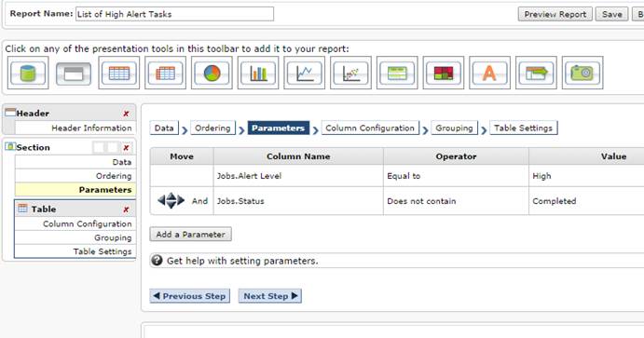The height and width of the screenshot is (338, 644).
Task: Go back with Previous Step
Action: [x=190, y=296]
